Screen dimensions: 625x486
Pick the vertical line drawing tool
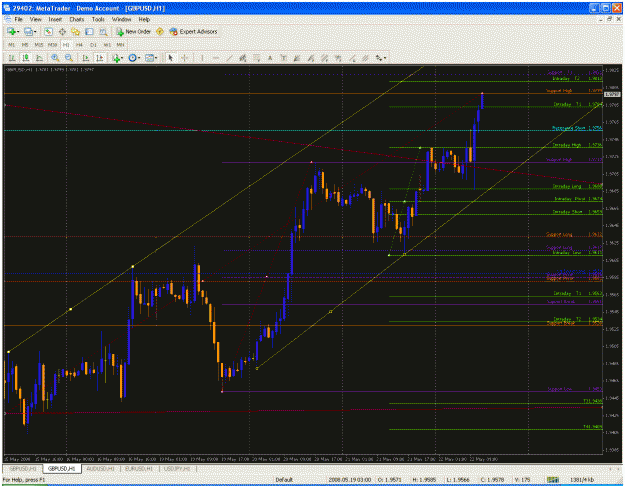[202, 58]
